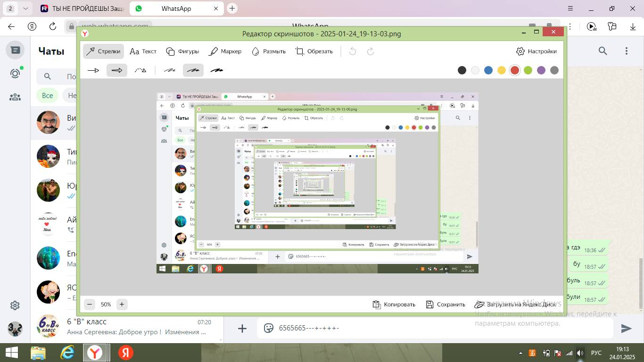The image size is (644, 362).
Task: Open WhatsApp profile avatar in sidebar
Action: (x=15, y=329)
